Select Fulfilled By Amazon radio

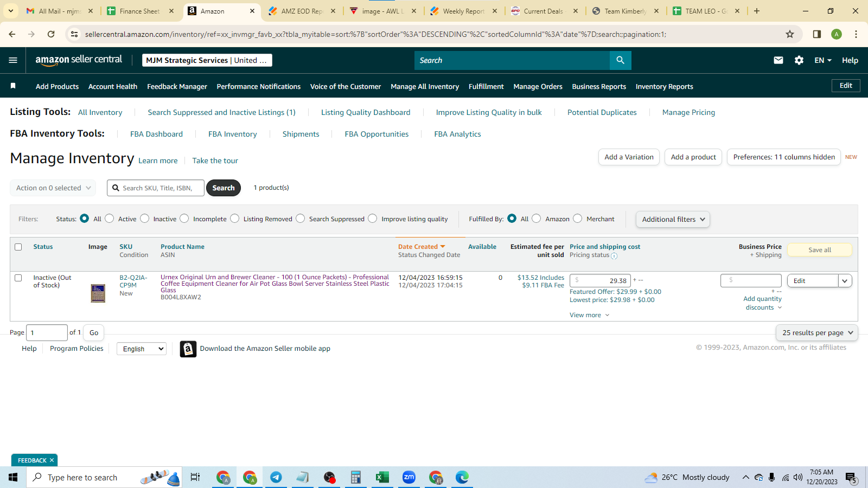pyautogui.click(x=537, y=219)
